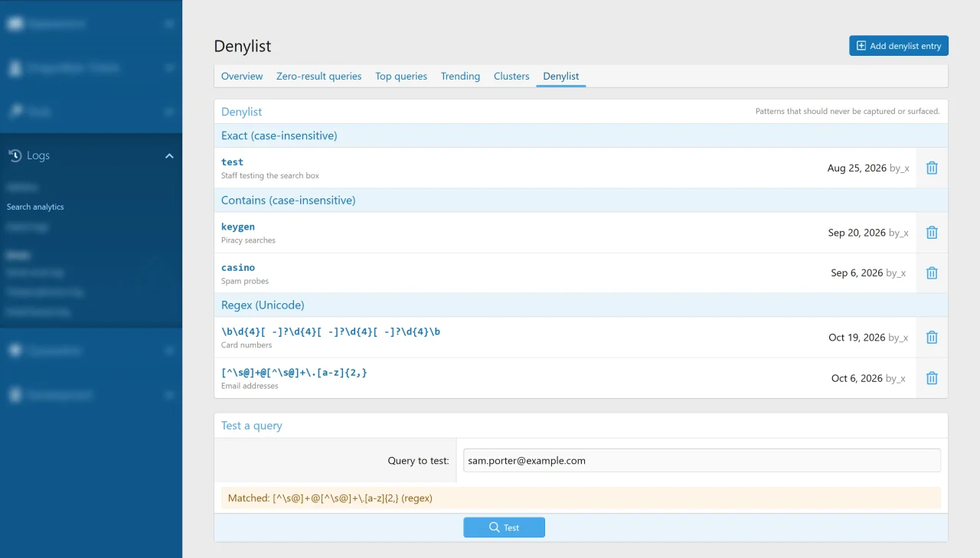
Task: Click the 'Piracy searches' description
Action: click(x=248, y=240)
